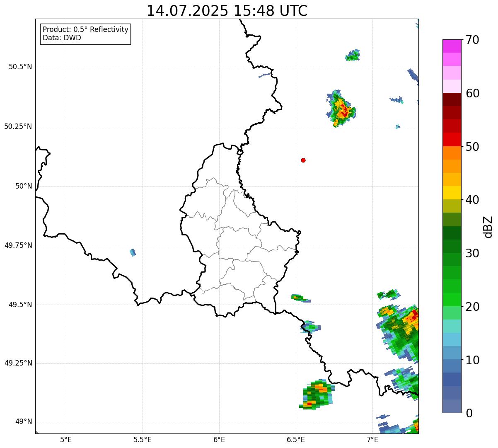
Task: Click the colorbar tick label 30
Action: click(472, 253)
